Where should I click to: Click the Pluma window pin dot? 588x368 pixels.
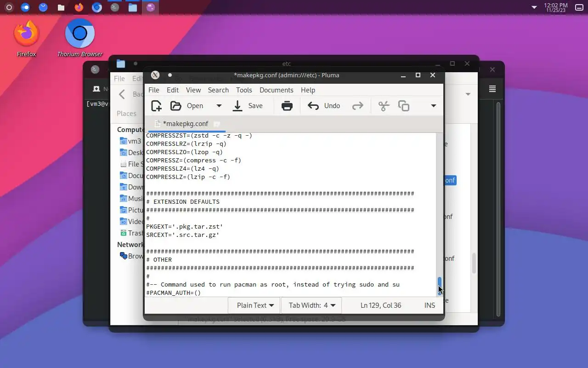point(170,75)
